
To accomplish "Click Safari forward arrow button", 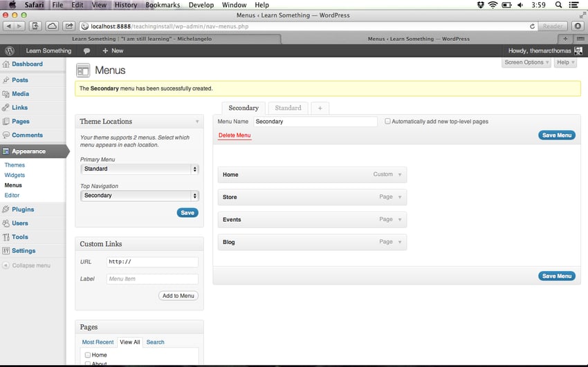I will pyautogui.click(x=19, y=26).
